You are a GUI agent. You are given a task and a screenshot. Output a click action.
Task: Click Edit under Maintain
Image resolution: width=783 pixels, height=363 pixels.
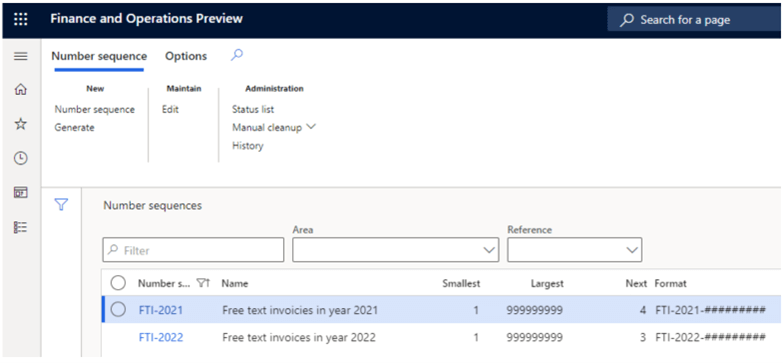(170, 109)
